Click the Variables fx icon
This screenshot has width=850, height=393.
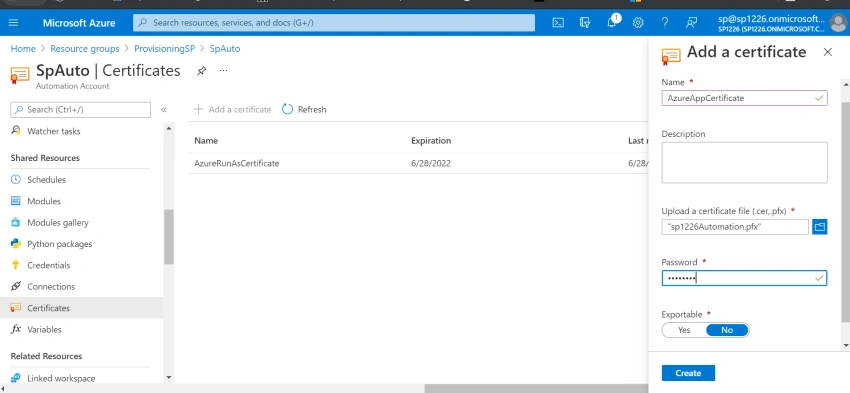click(x=16, y=329)
